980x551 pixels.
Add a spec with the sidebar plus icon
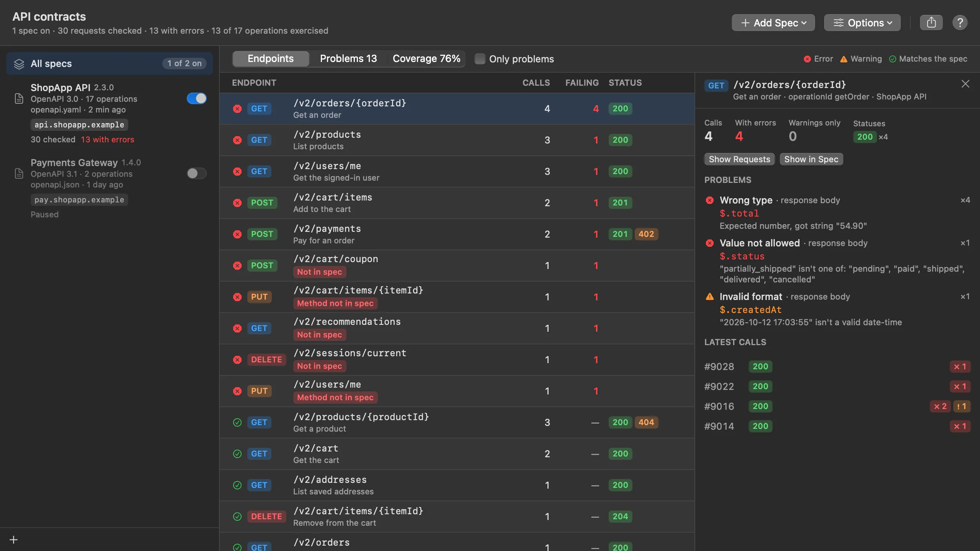(x=13, y=540)
